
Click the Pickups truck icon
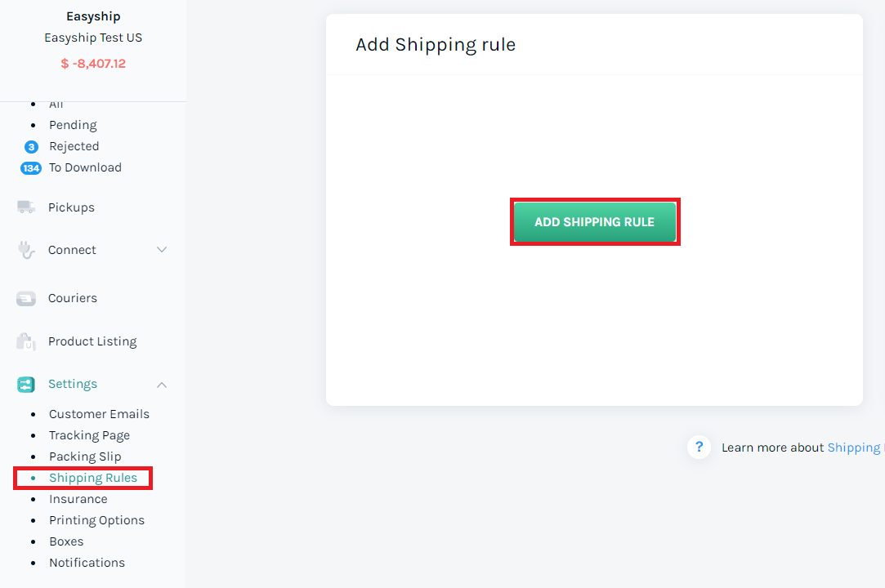point(26,207)
